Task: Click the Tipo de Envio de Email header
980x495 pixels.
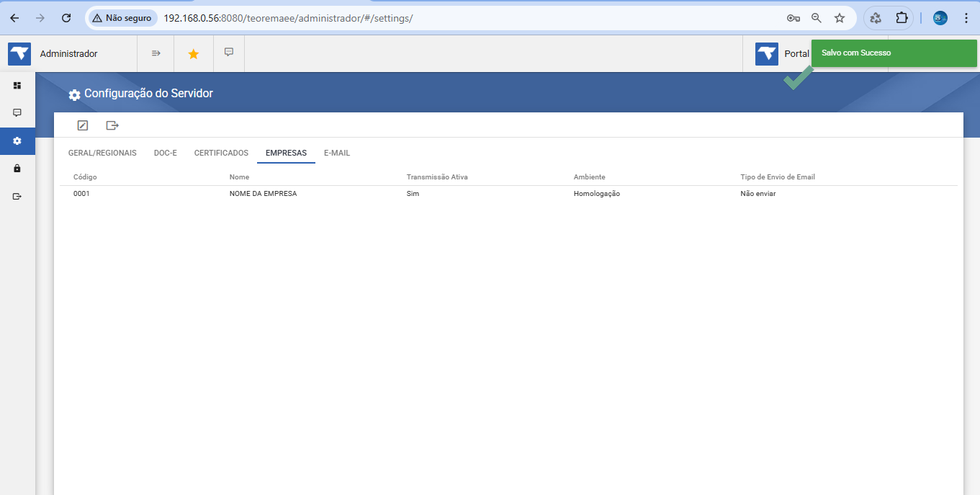Action: point(778,177)
